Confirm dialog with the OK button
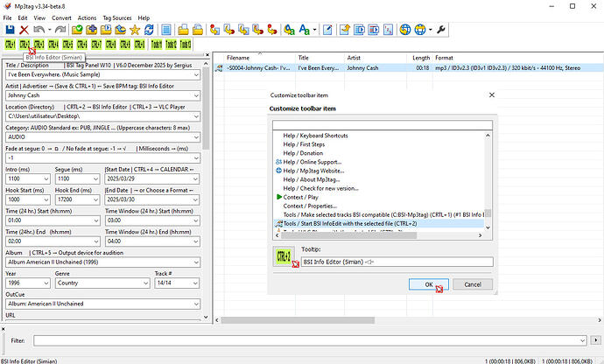 (x=429, y=284)
